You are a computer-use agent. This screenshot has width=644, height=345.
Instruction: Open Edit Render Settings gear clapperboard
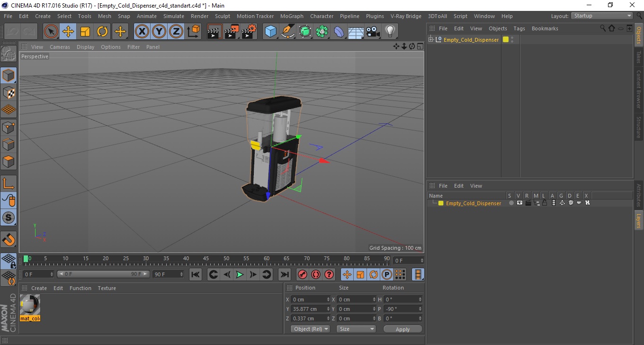[x=249, y=32]
